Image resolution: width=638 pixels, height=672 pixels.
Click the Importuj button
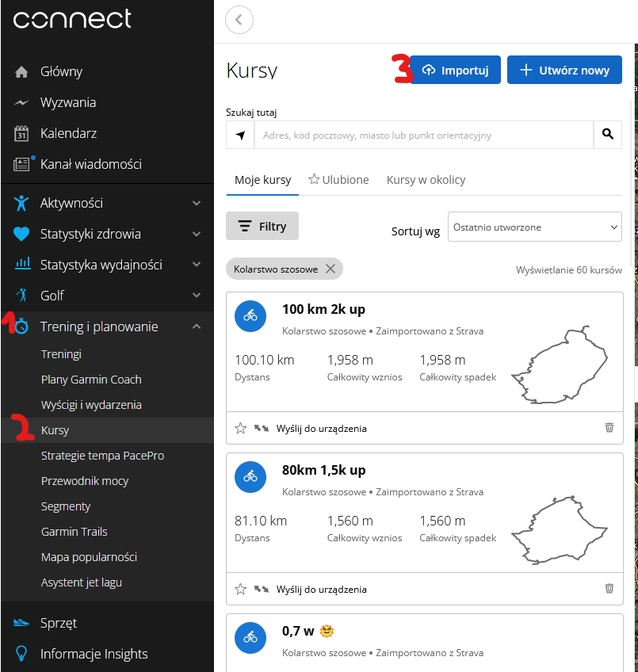[455, 70]
